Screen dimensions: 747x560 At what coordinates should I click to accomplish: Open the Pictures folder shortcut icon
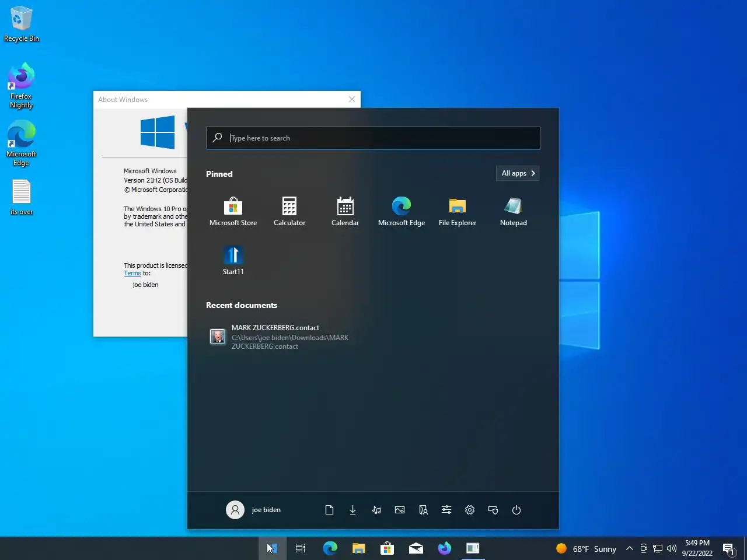pyautogui.click(x=400, y=510)
